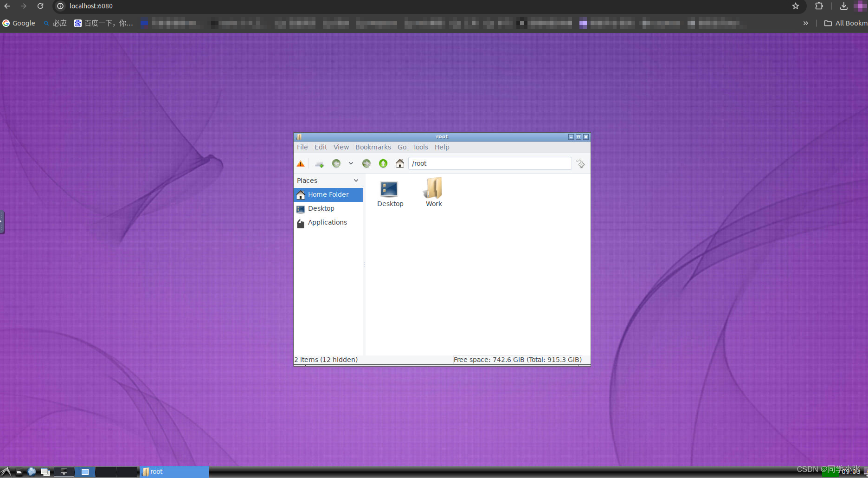Open the back button history dropdown arrow
This screenshot has height=478, width=868.
[x=351, y=163]
